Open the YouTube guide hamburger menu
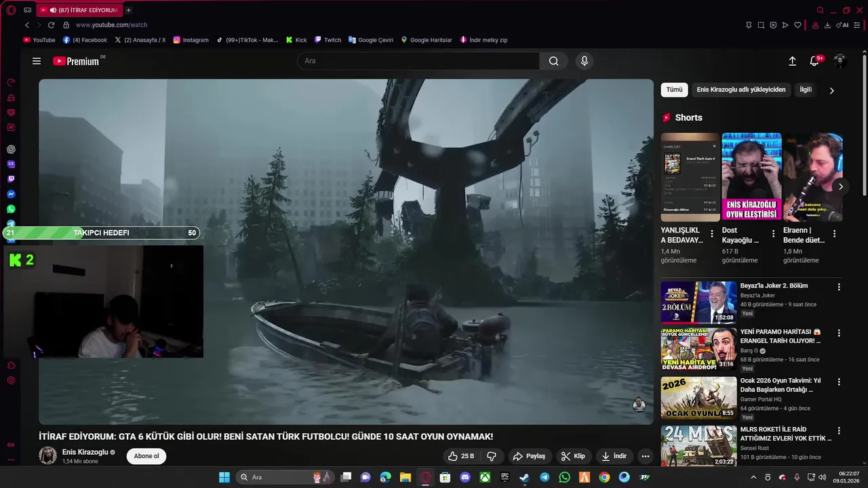Viewport: 868px width, 488px height. 37,61
